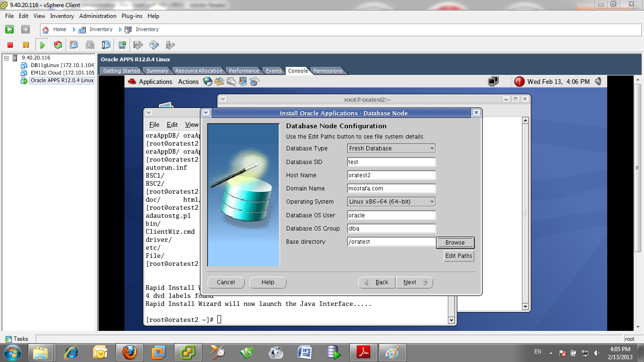Go back with the green navigation arrow

tap(9, 29)
